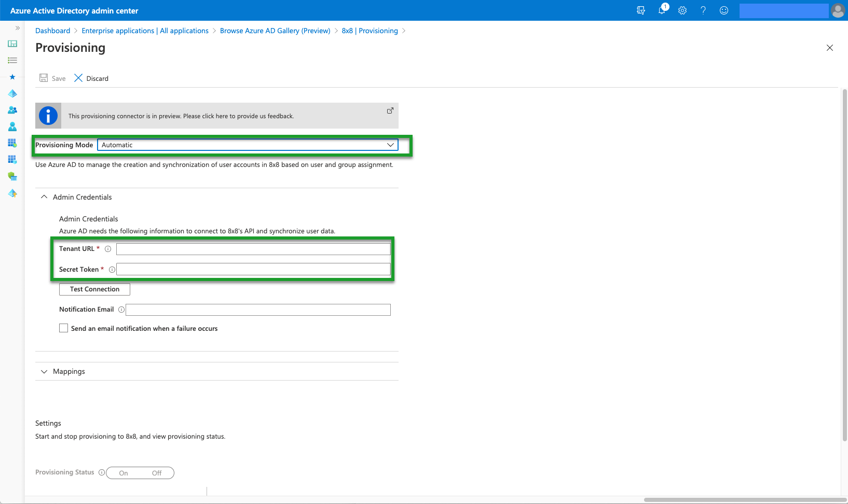Click the horizontal scrollbar at the bottom

pos(745,500)
